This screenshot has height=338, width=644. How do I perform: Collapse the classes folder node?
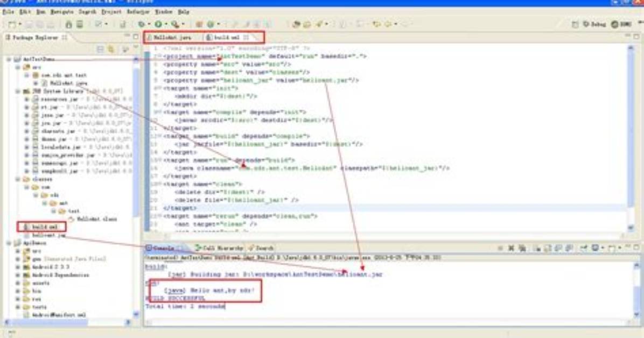tap(18, 179)
